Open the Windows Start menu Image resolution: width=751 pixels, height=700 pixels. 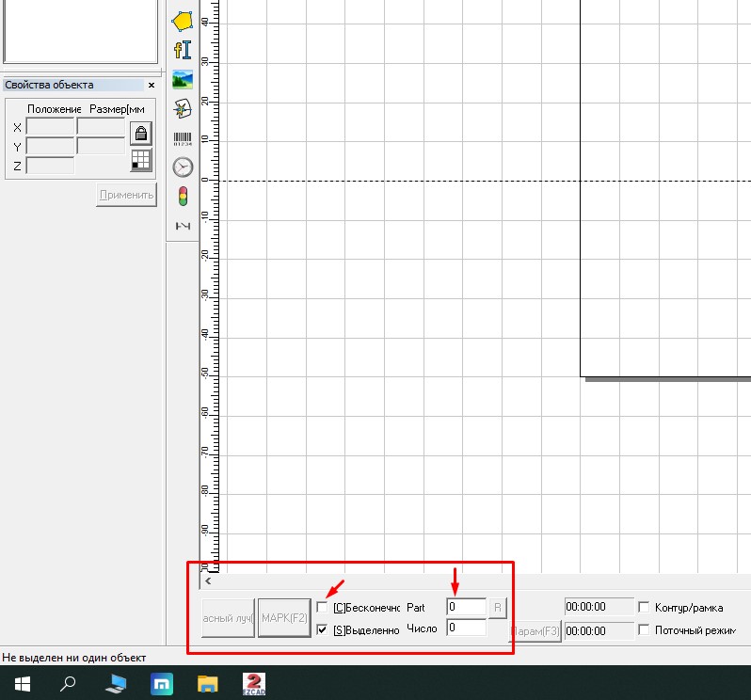(x=21, y=684)
